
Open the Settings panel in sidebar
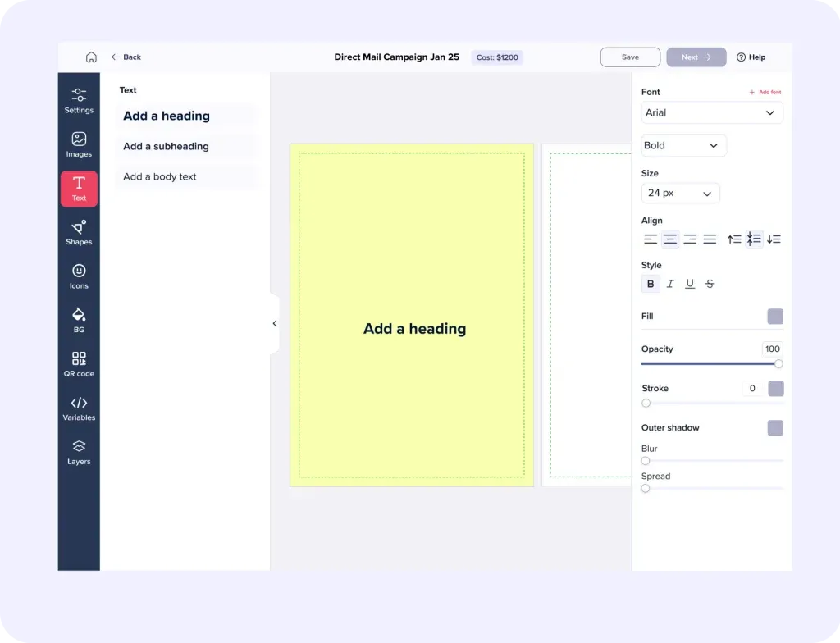pyautogui.click(x=79, y=101)
